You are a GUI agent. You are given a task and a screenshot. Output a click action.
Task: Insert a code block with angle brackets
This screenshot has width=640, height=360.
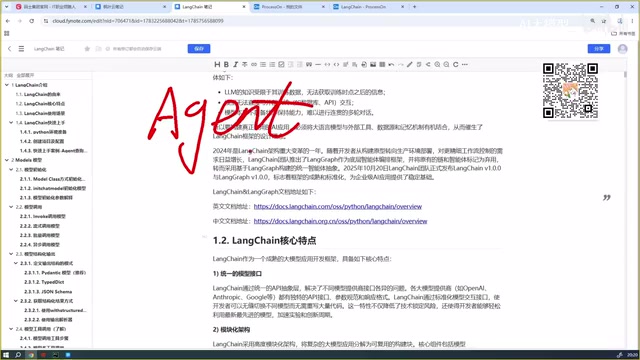point(336,64)
